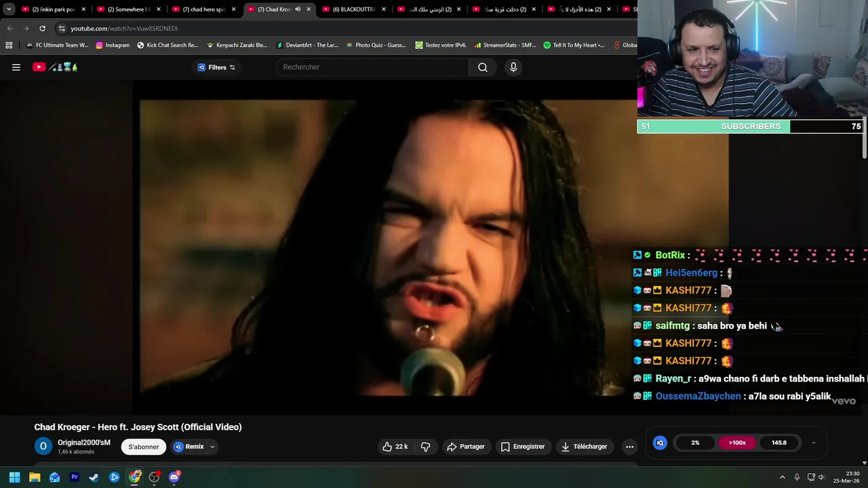Select the vidIQ >100x stat pill
This screenshot has width=868, height=488.
point(737,443)
